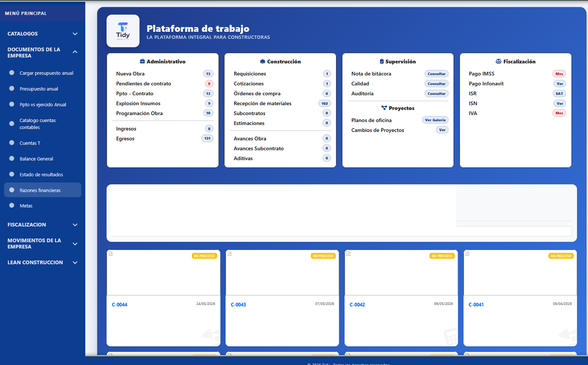Click Requisiciones row label
The image size is (588, 365).
(x=250, y=74)
